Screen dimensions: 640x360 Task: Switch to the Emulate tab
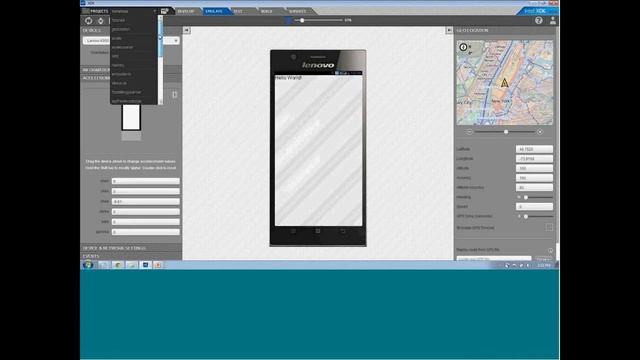214,11
